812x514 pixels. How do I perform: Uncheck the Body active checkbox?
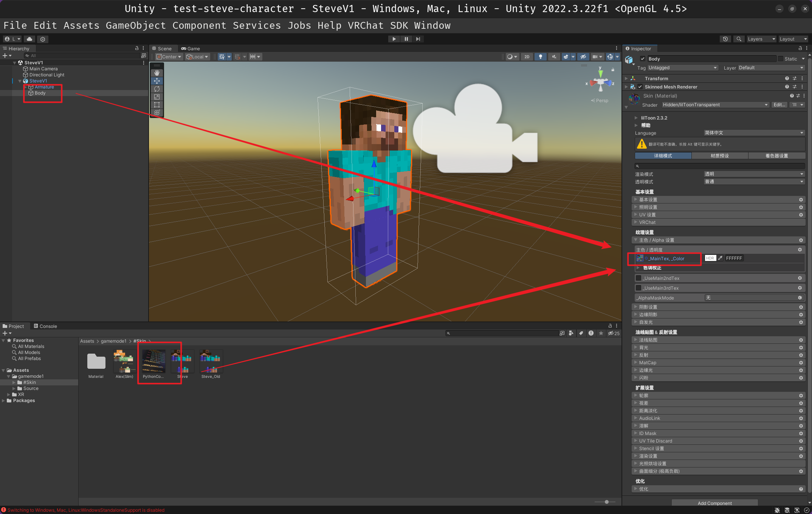pyautogui.click(x=643, y=59)
